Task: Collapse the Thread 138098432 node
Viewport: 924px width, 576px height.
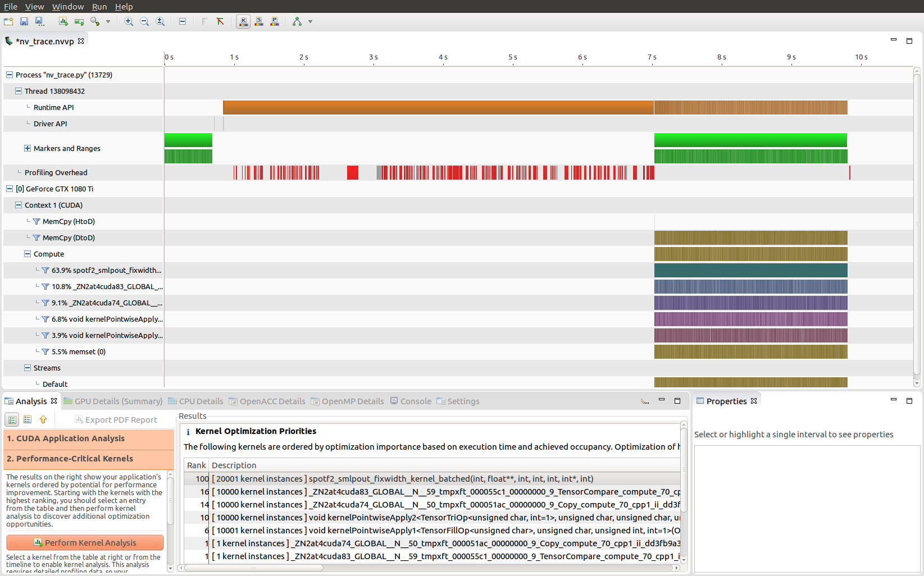Action: (19, 91)
